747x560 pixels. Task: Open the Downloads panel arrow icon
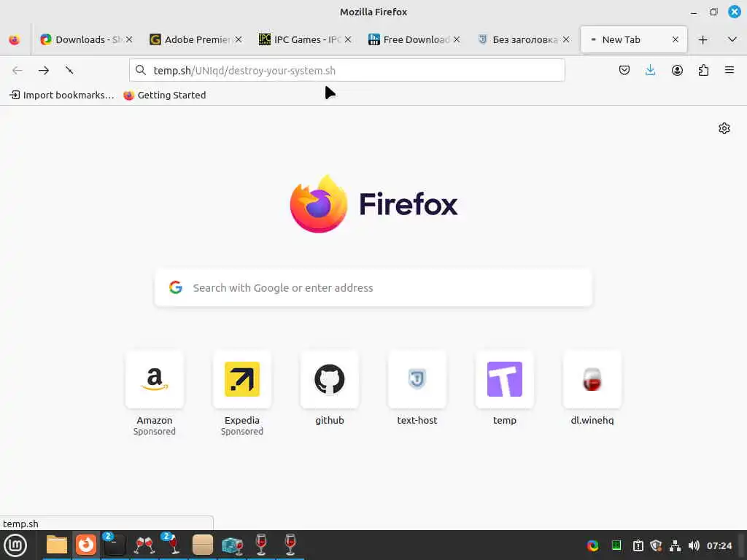650,71
